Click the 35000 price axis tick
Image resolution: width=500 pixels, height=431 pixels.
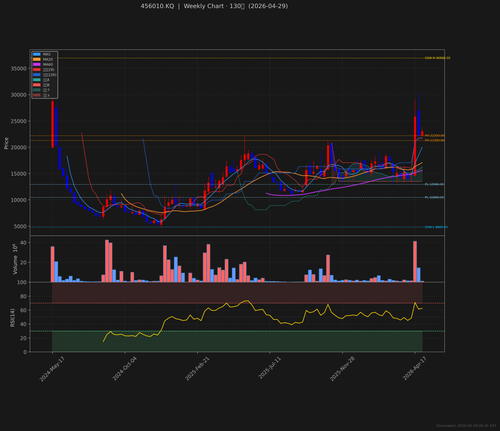point(18,69)
